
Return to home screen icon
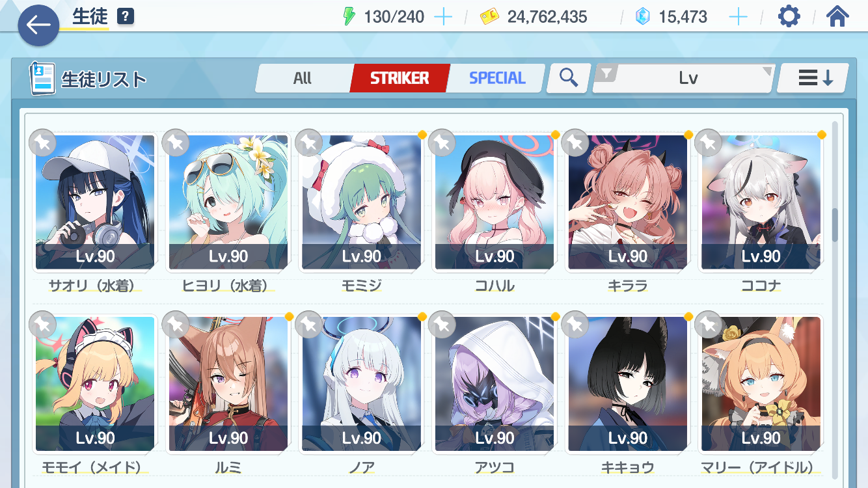(837, 16)
